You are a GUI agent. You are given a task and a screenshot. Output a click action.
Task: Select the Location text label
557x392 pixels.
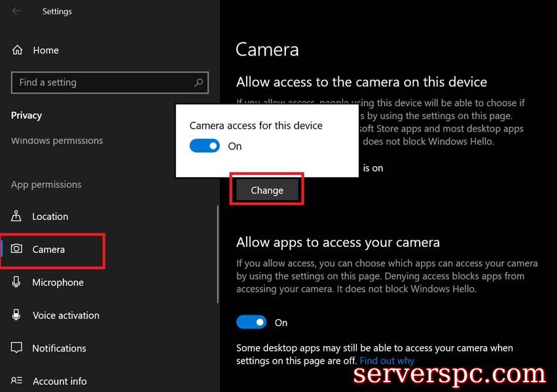click(50, 217)
